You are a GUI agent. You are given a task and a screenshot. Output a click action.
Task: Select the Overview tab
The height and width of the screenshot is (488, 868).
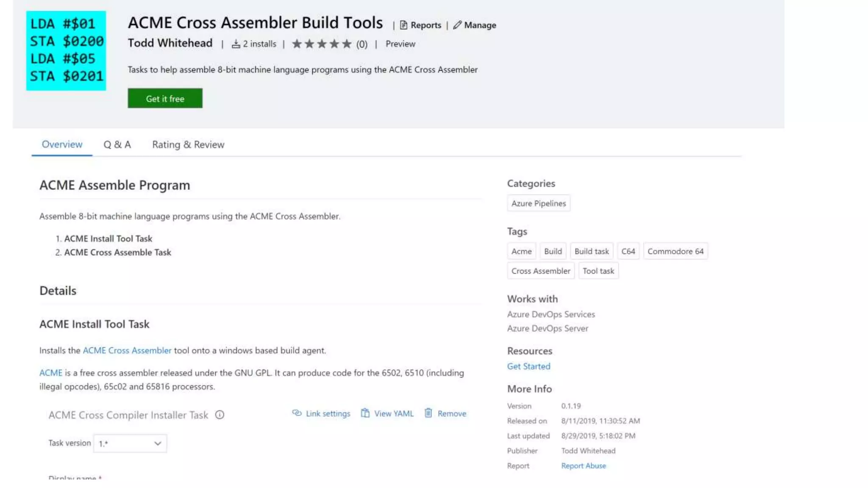coord(62,144)
